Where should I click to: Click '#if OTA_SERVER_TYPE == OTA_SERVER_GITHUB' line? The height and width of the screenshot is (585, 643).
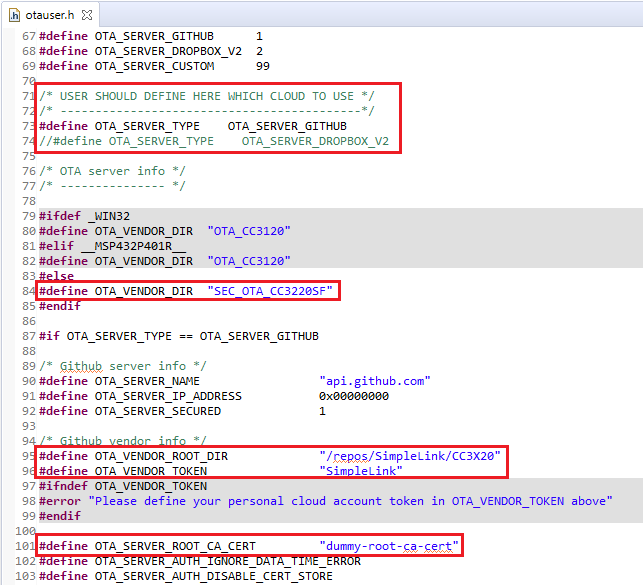pyautogui.click(x=179, y=336)
